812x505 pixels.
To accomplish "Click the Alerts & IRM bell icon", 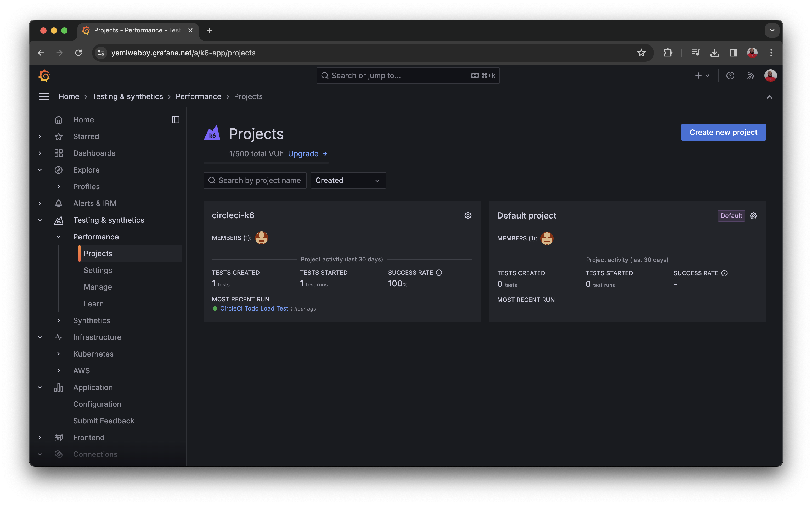I will (59, 203).
